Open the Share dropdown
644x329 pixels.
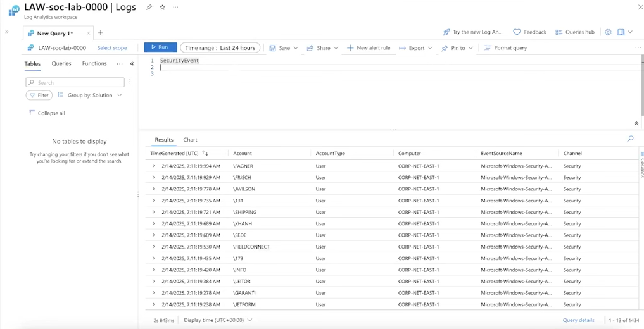pyautogui.click(x=323, y=48)
